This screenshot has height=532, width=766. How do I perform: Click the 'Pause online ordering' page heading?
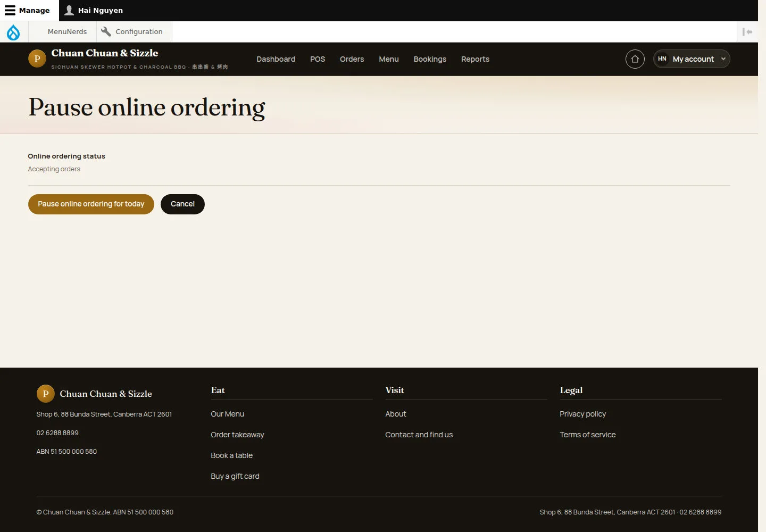[x=147, y=108]
